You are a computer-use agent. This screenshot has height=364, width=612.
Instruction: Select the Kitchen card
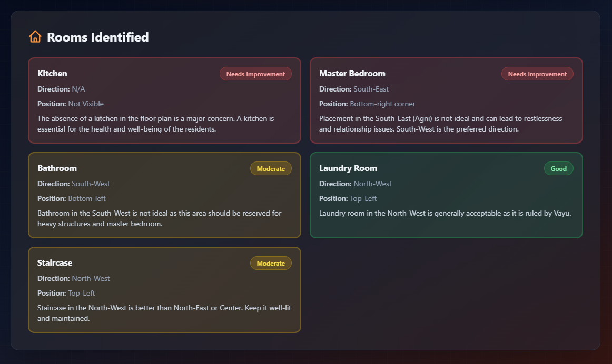pyautogui.click(x=164, y=100)
